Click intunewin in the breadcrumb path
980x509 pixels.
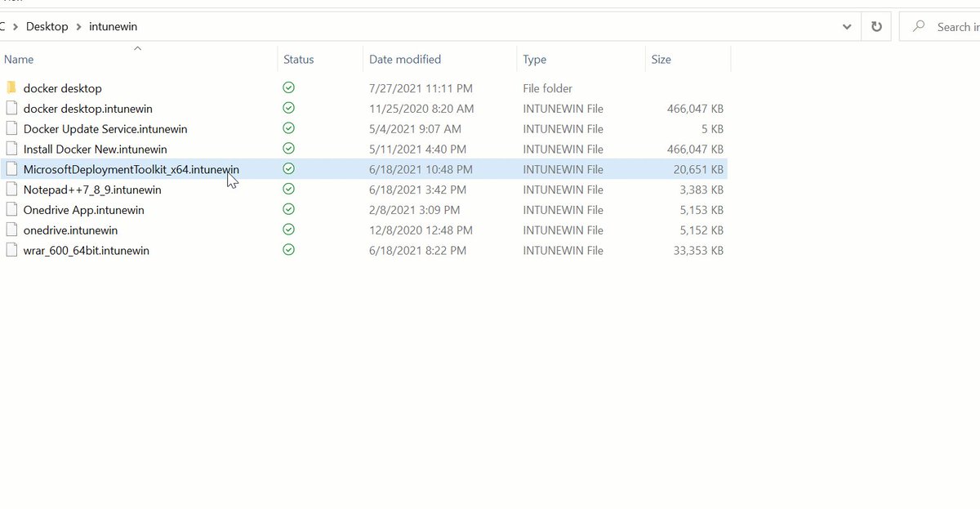[113, 26]
